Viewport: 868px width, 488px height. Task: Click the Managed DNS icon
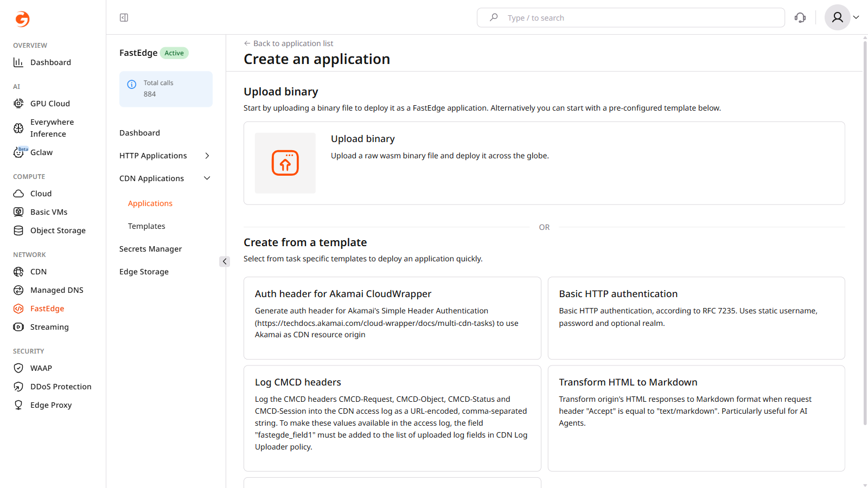18,290
